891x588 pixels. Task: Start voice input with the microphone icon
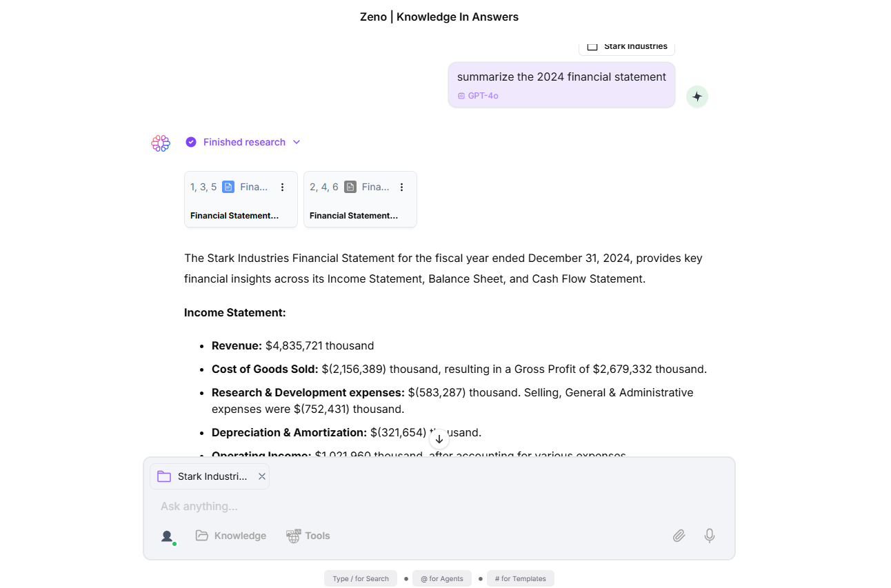click(710, 536)
